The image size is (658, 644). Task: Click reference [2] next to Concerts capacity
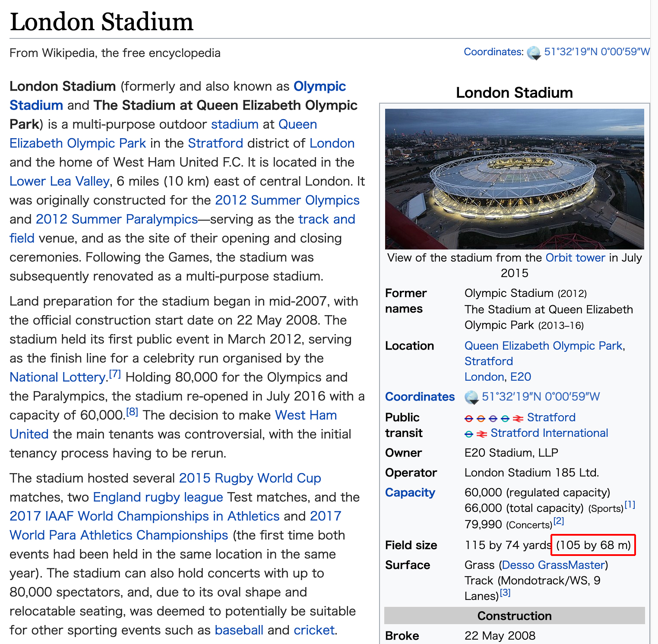tap(559, 521)
